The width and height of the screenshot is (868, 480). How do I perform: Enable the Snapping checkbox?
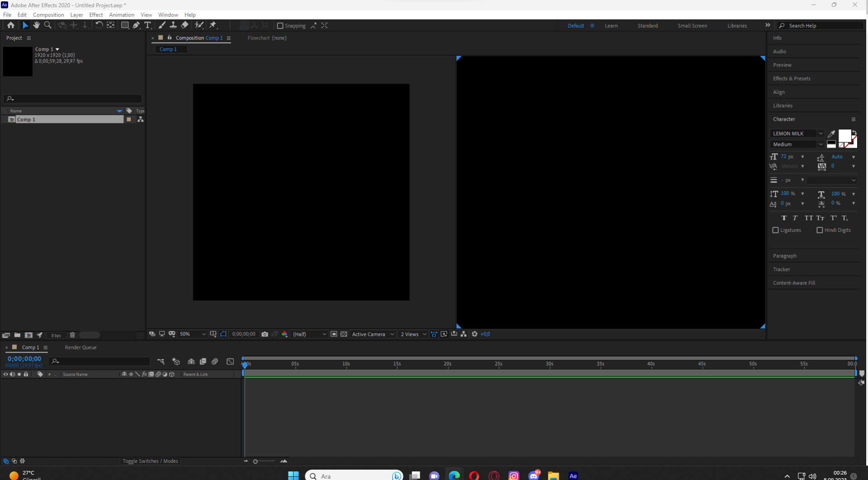point(280,26)
